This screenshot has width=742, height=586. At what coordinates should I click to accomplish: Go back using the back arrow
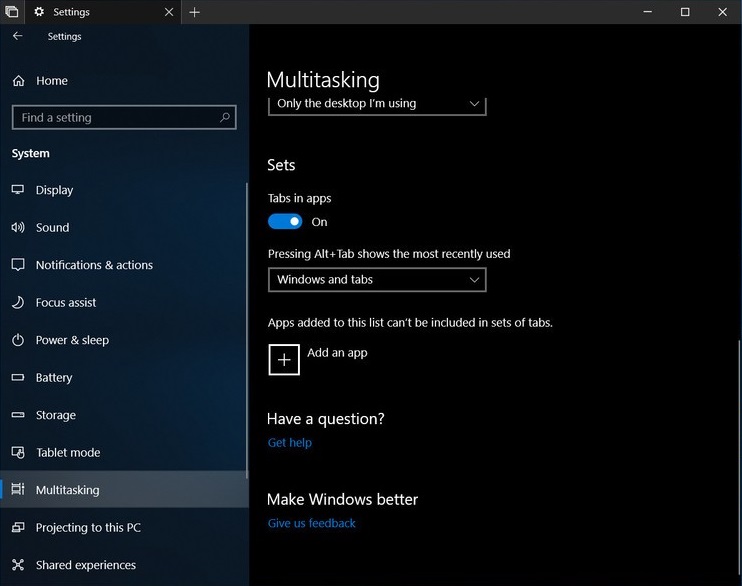click(18, 36)
